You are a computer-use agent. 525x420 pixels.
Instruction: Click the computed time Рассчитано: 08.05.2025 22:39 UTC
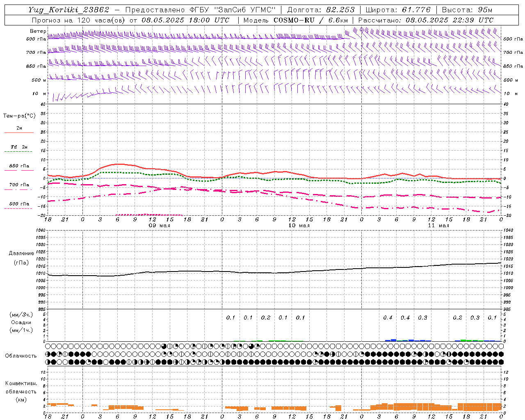(x=426, y=20)
